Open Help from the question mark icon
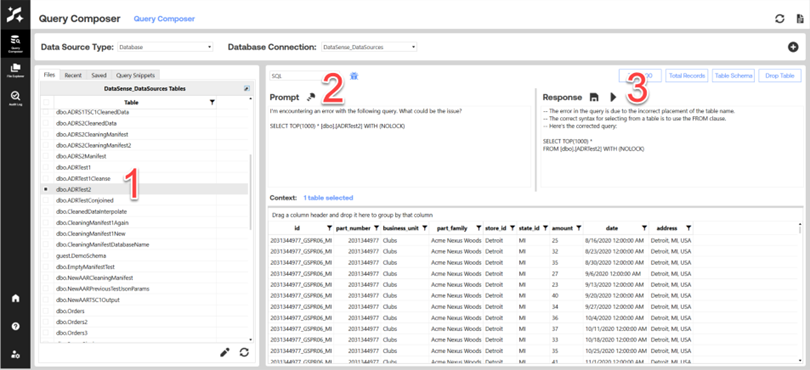Viewport: 810px width, 370px height. tap(15, 326)
